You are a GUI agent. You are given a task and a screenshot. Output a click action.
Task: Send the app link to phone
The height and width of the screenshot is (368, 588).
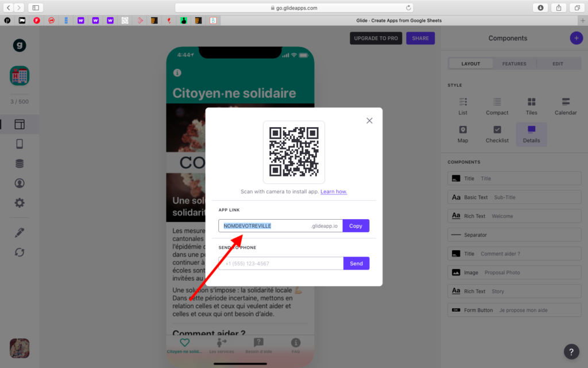pos(356,263)
